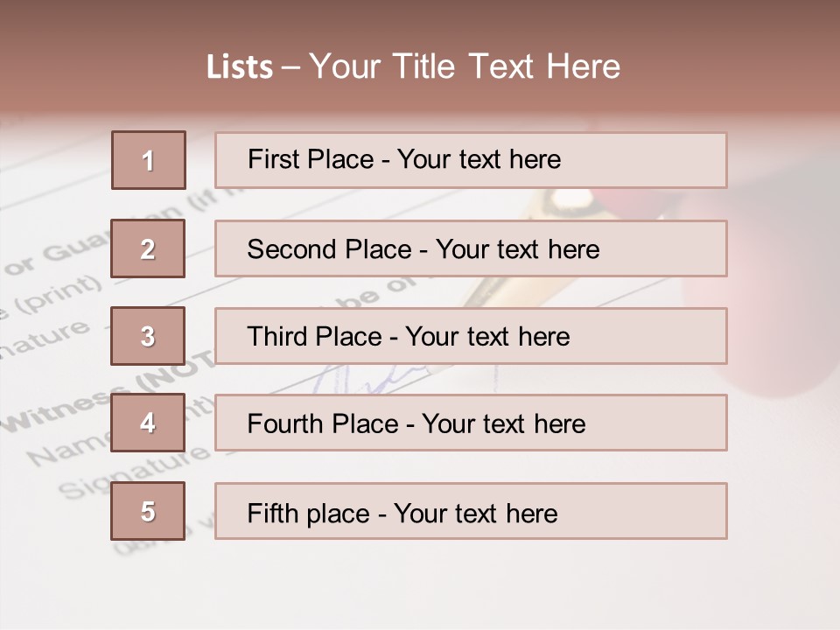Select the number 4 box
This screenshot has width=840, height=630.
[x=148, y=423]
